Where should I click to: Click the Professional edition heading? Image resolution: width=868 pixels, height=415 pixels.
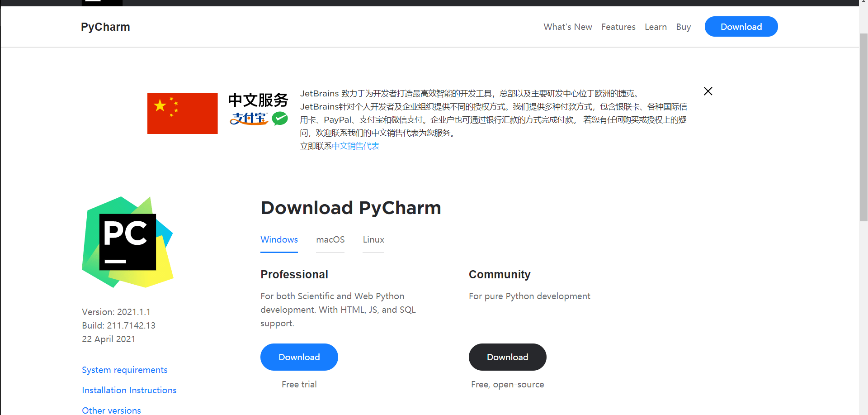(x=294, y=275)
